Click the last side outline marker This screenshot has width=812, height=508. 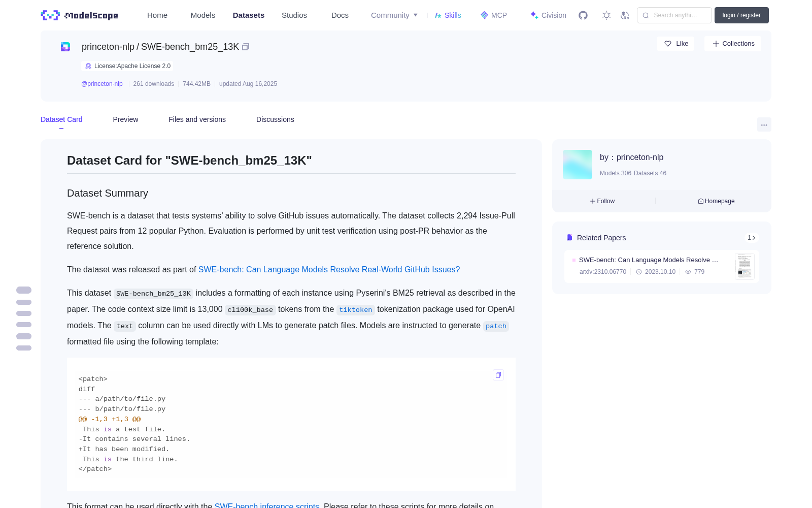pyautogui.click(x=24, y=348)
